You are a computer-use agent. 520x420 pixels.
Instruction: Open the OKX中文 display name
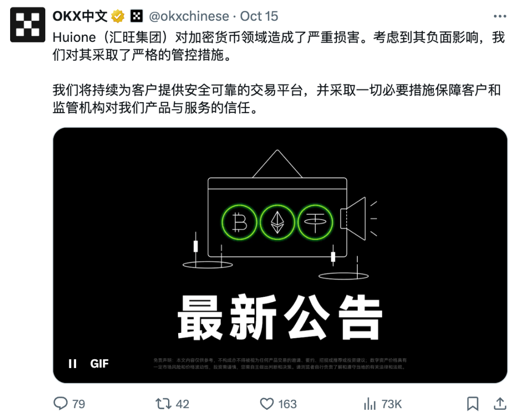(x=80, y=16)
